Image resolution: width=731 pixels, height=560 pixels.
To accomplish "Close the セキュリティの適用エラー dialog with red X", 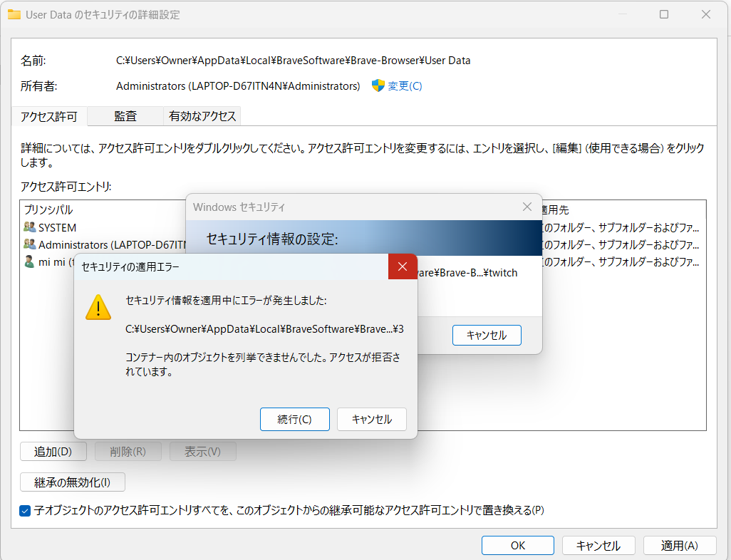I will (403, 266).
